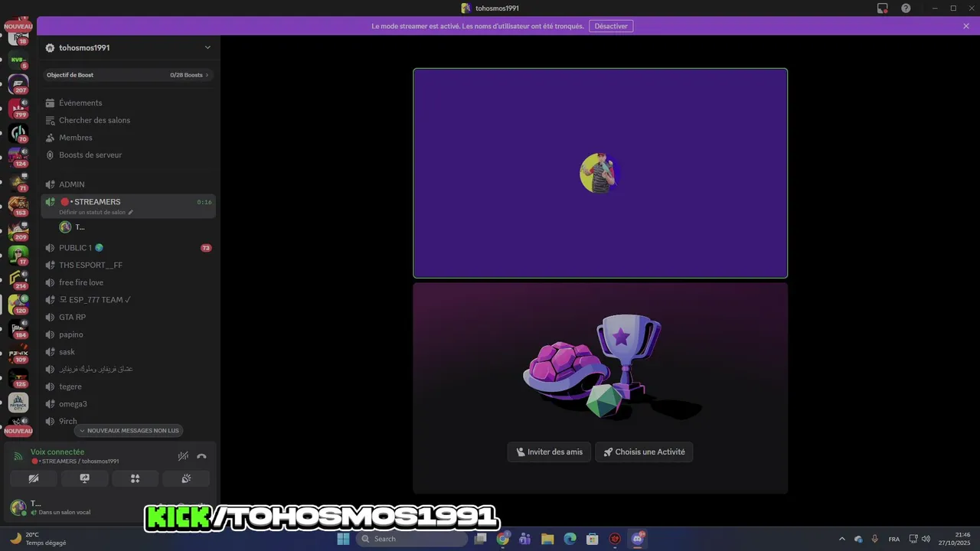This screenshot has height=551, width=980.
Task: View voice connection signal details
Action: point(18,456)
